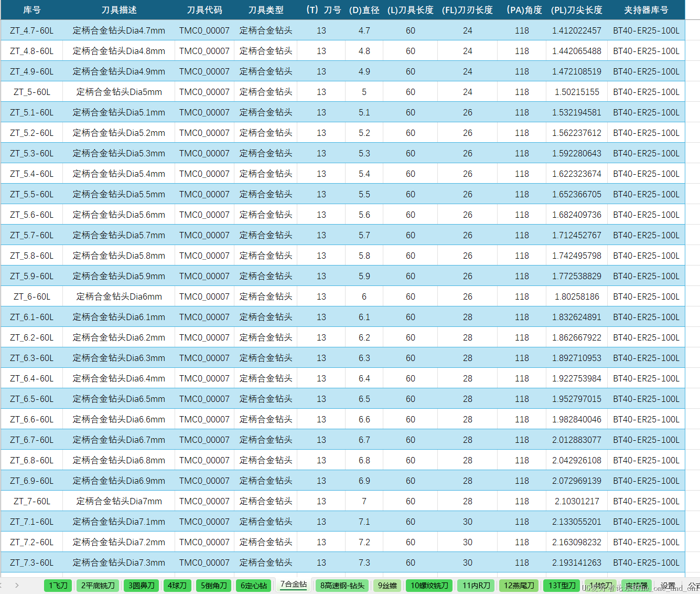Switch to the 1飞刀 sheet tab
This screenshot has width=700, height=594.
coord(58,586)
